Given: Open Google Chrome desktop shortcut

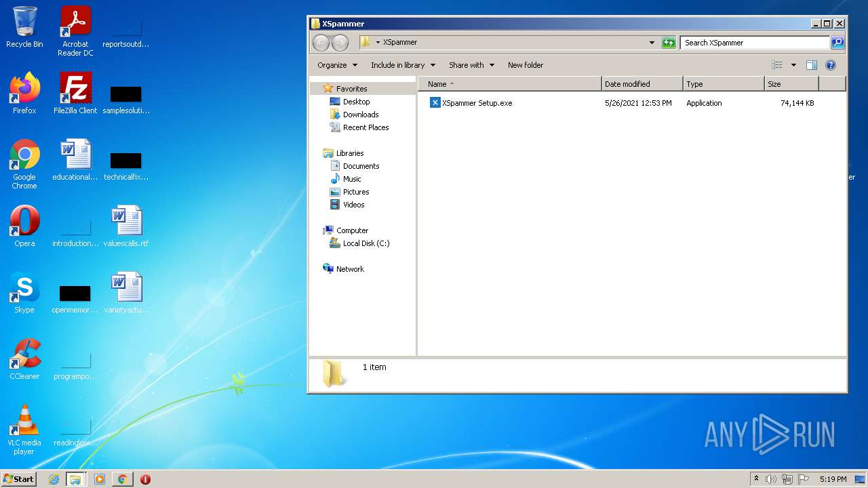Looking at the screenshot, I should click(24, 164).
